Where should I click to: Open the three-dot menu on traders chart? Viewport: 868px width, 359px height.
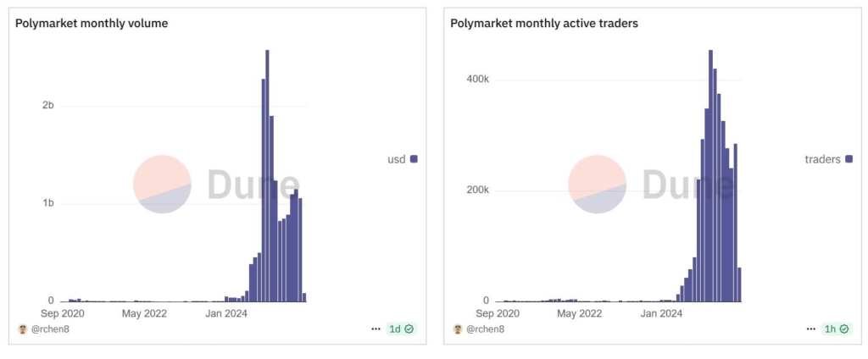pos(810,329)
